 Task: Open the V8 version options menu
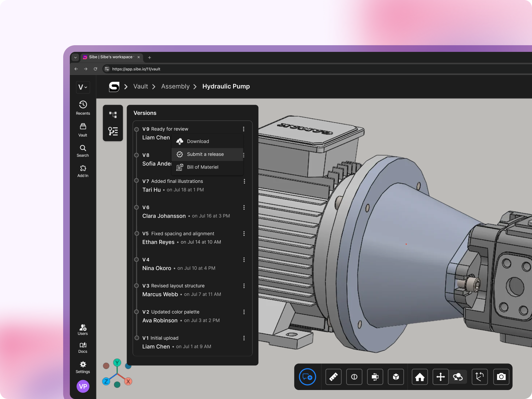pyautogui.click(x=244, y=155)
